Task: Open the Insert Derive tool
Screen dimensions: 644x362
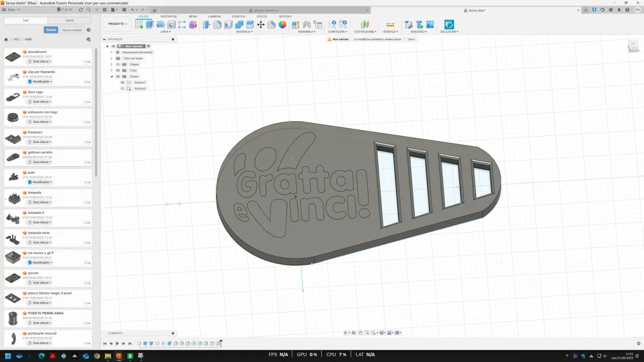Action: pyautogui.click(x=409, y=24)
